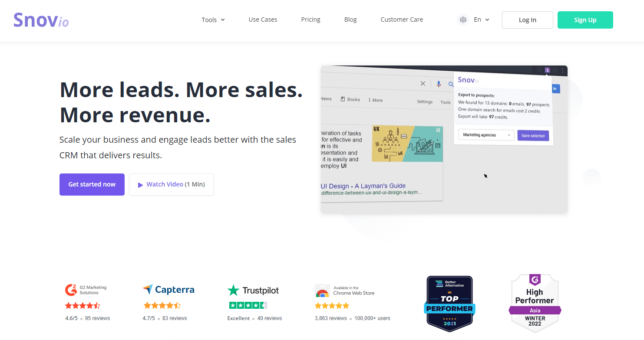Click the Snov.io extension icon in demo browser
The width and height of the screenshot is (644, 340).
click(547, 70)
